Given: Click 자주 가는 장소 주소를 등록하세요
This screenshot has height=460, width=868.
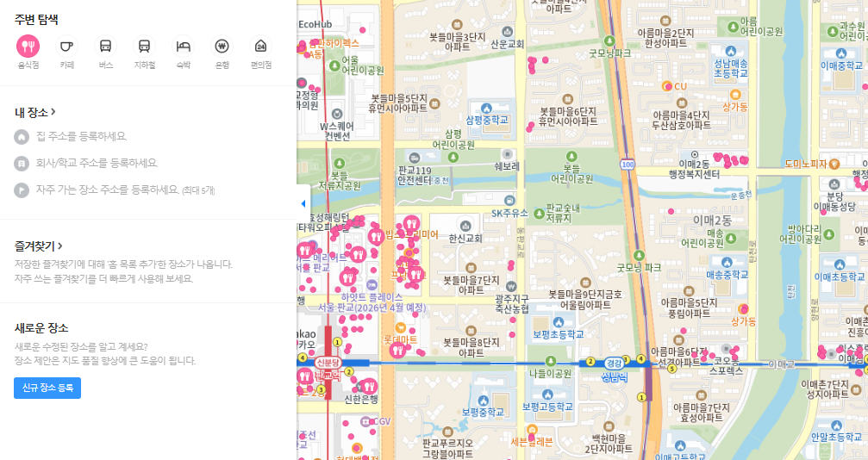Looking at the screenshot, I should point(125,190).
